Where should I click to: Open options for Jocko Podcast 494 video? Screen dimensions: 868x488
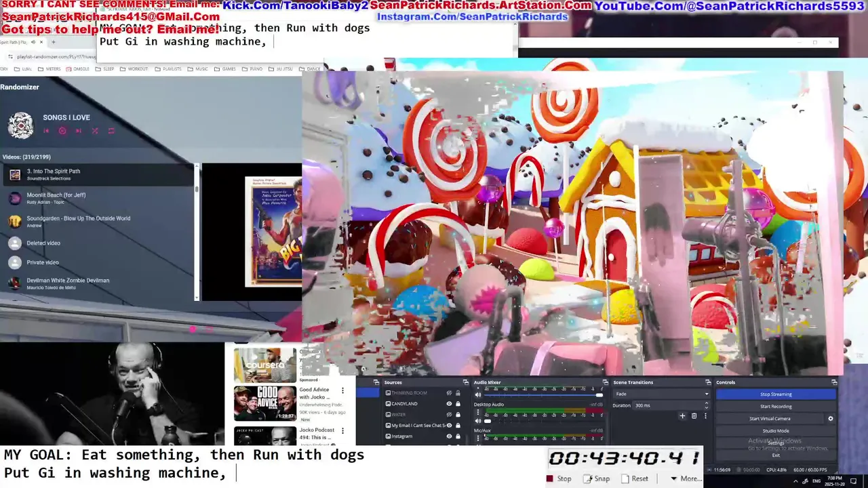342,431
